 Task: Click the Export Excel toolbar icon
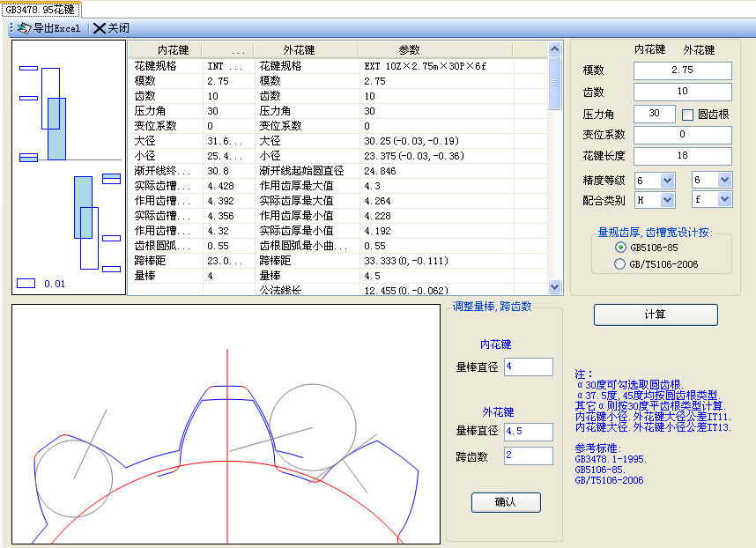(24, 28)
